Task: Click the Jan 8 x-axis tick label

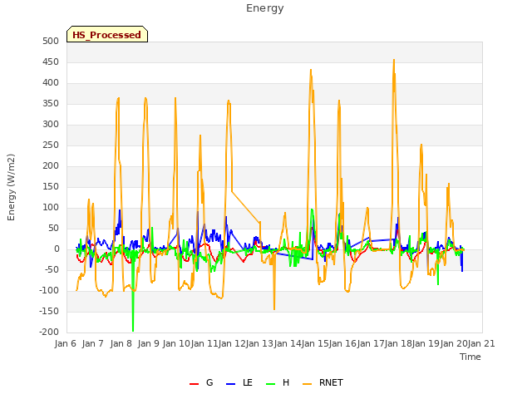Action: point(121,343)
